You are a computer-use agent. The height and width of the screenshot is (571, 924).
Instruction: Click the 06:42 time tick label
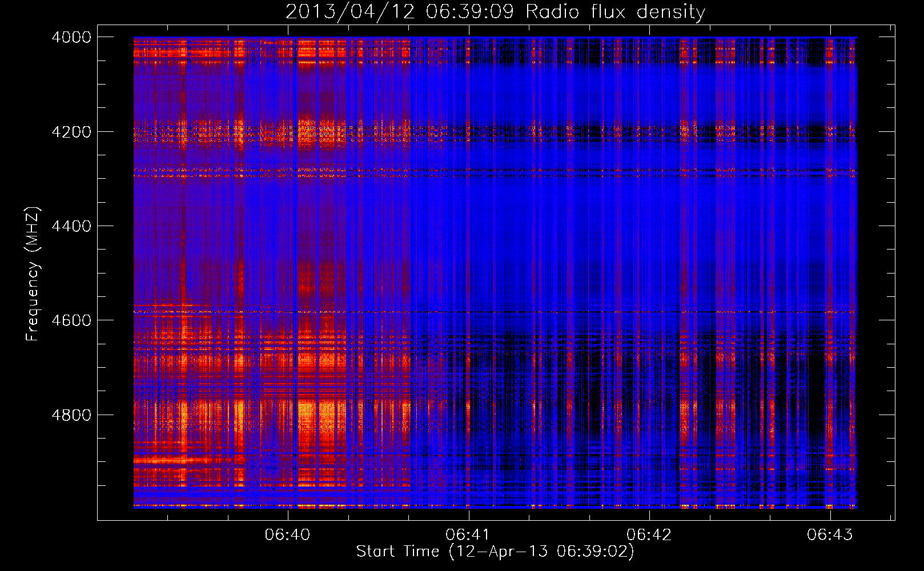(x=649, y=534)
